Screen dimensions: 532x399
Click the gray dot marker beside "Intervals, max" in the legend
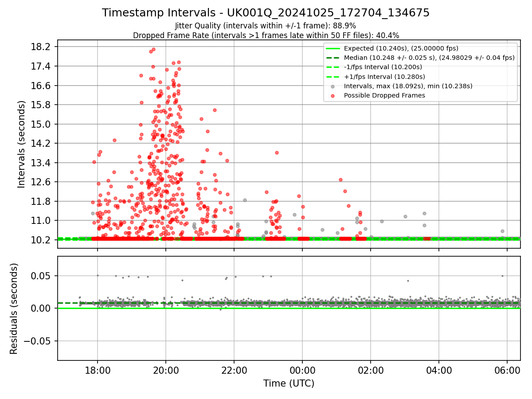pyautogui.click(x=333, y=86)
